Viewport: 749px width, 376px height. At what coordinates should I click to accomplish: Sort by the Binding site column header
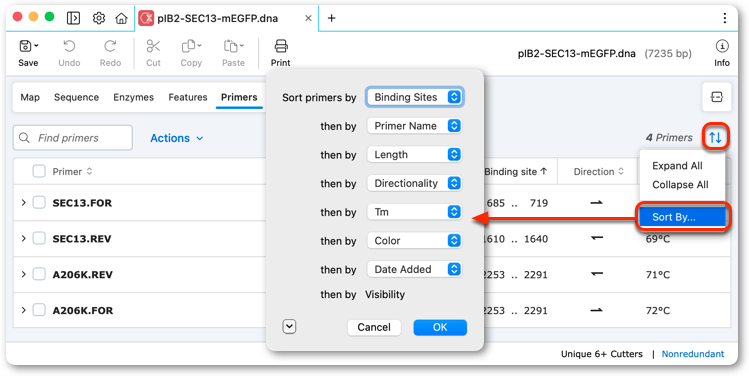516,172
